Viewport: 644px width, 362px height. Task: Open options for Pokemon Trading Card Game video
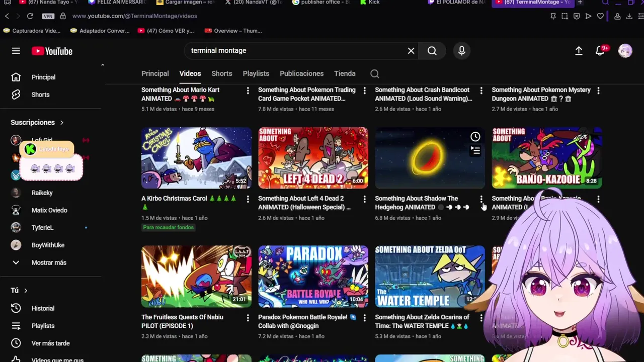tap(364, 90)
